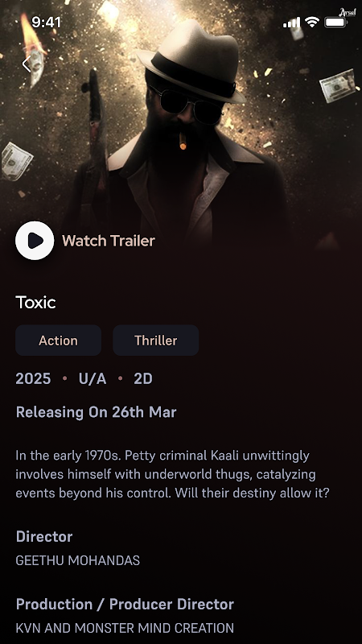Open KVN and Monster Mind Creation
Viewport: 362px width, 644px height.
click(x=125, y=628)
